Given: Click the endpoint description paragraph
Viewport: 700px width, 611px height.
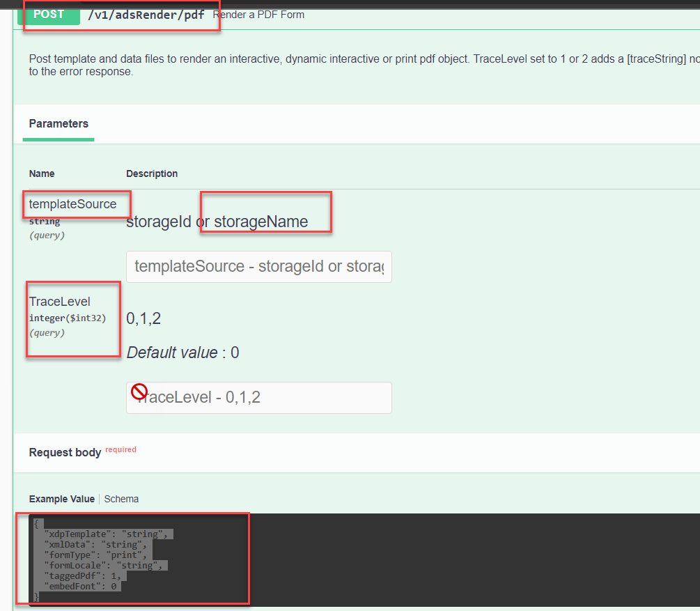Looking at the screenshot, I should tap(364, 65).
